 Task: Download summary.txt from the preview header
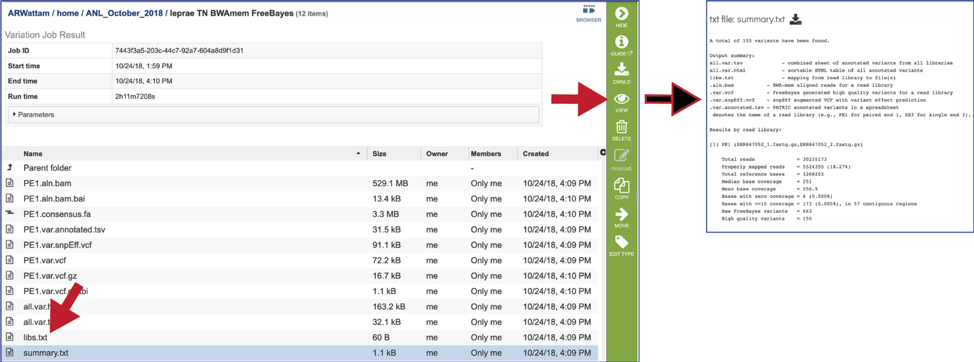pyautogui.click(x=796, y=19)
